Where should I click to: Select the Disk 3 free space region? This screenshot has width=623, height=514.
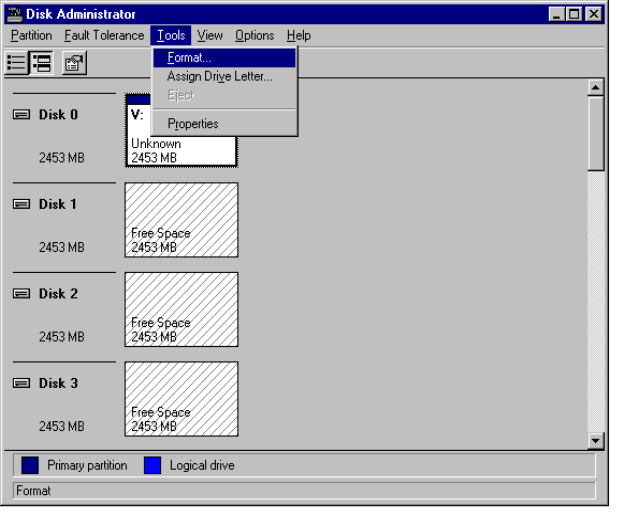181,400
